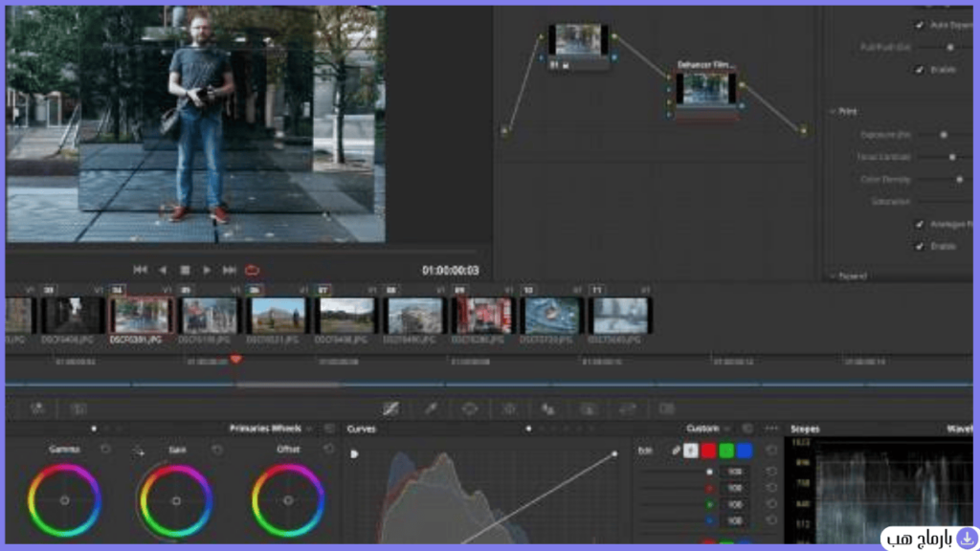Select clip 11 thumbnail
This screenshot has width=980, height=551.
click(x=620, y=315)
